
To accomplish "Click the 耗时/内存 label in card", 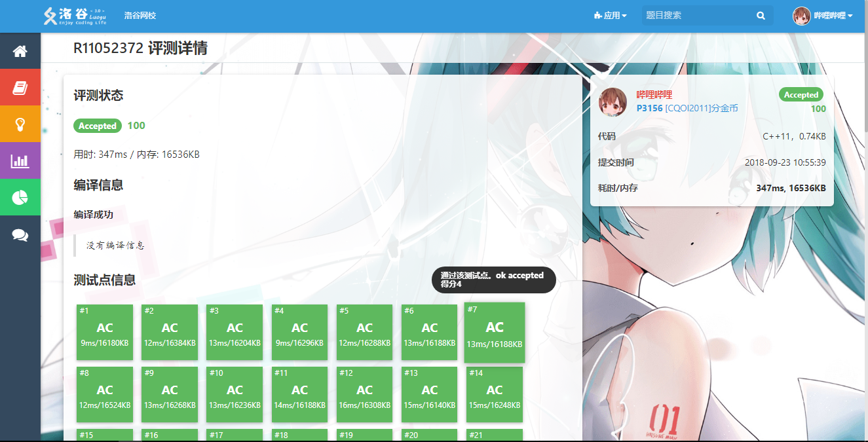I will [618, 188].
